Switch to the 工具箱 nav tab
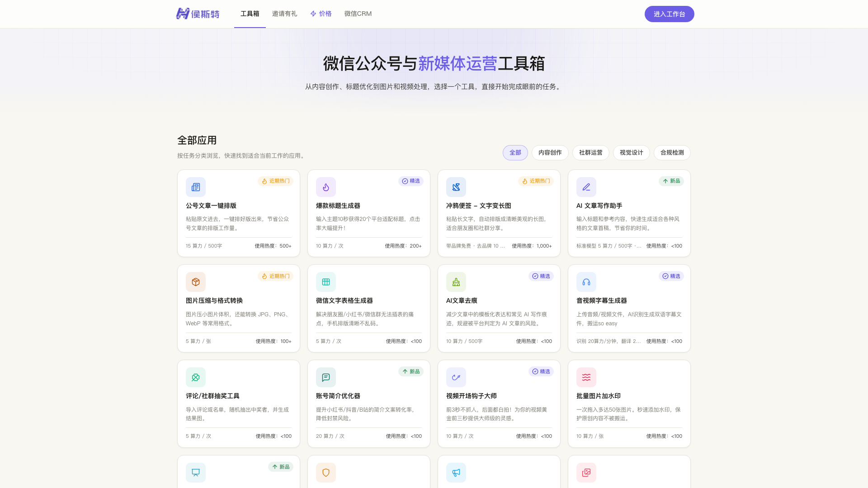 (250, 14)
